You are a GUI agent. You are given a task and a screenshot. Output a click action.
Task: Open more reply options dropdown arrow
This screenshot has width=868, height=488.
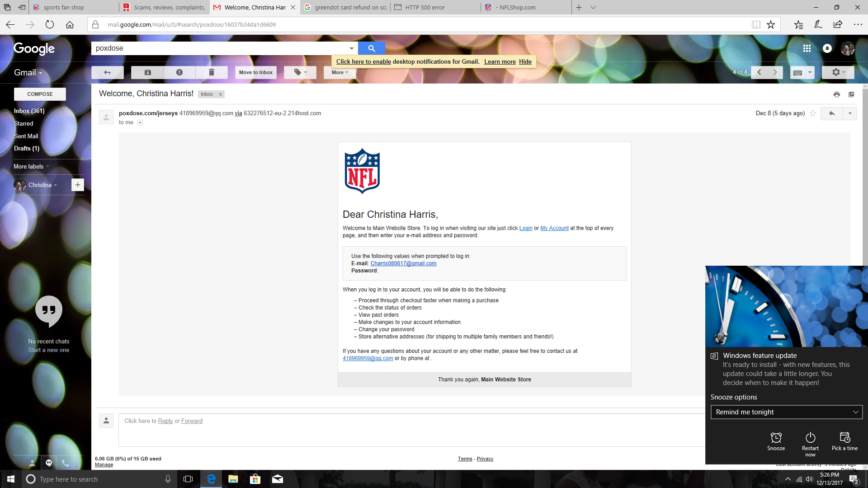click(x=850, y=113)
